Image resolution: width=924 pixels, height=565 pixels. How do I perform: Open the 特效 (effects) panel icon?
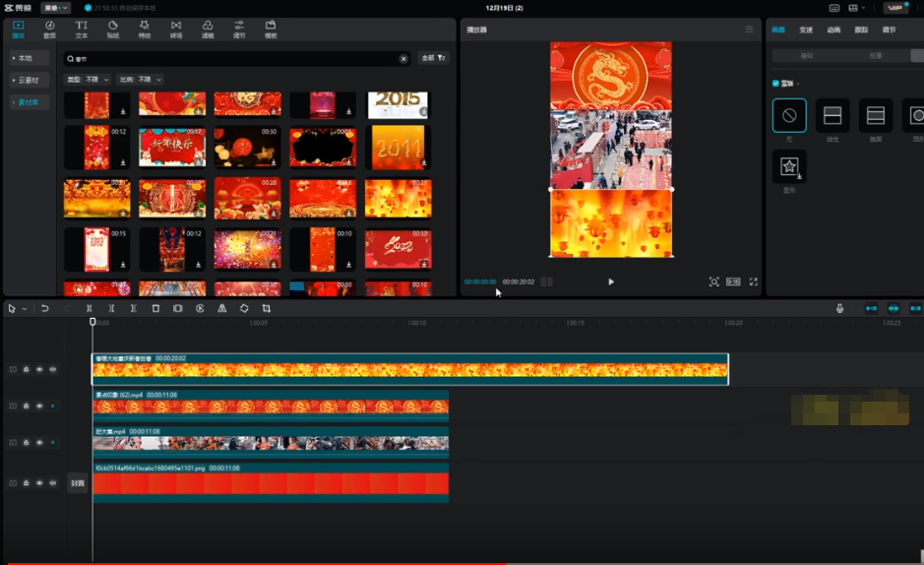[145, 29]
